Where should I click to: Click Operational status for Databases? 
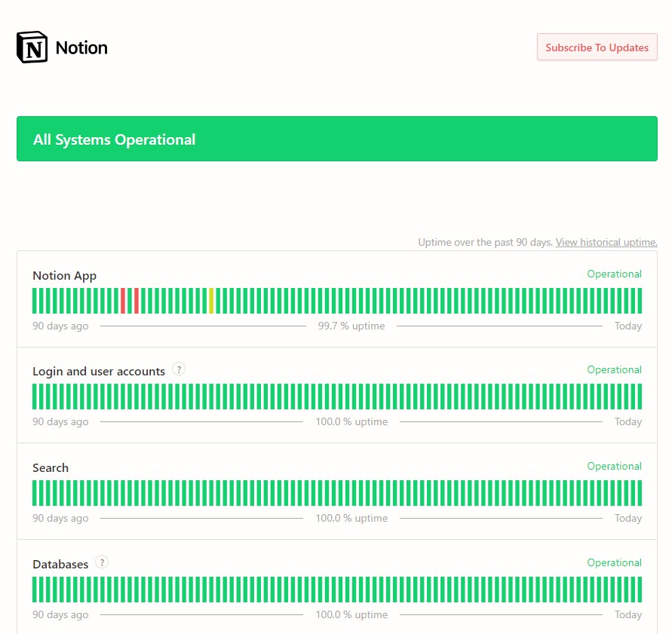(x=614, y=562)
